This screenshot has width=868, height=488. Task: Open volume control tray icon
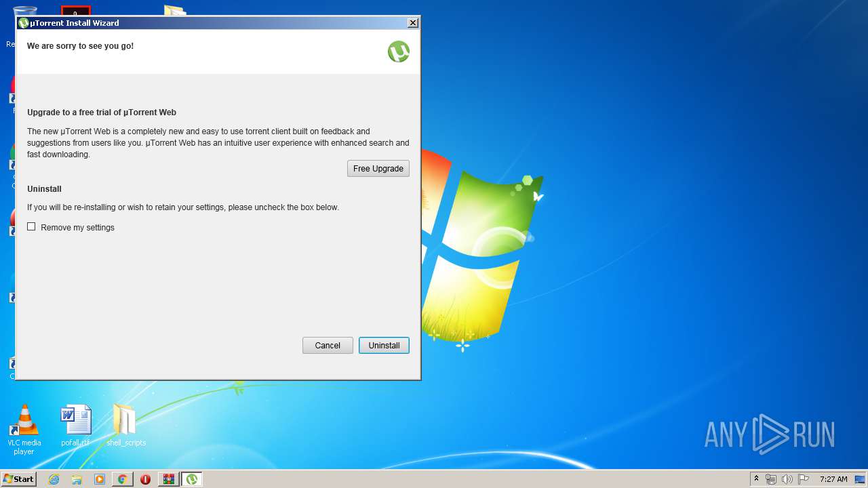(787, 479)
